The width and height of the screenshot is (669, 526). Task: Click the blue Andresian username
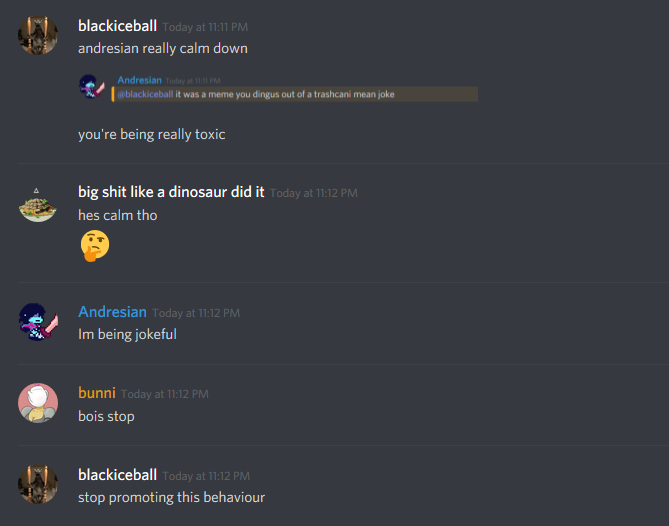tap(112, 312)
